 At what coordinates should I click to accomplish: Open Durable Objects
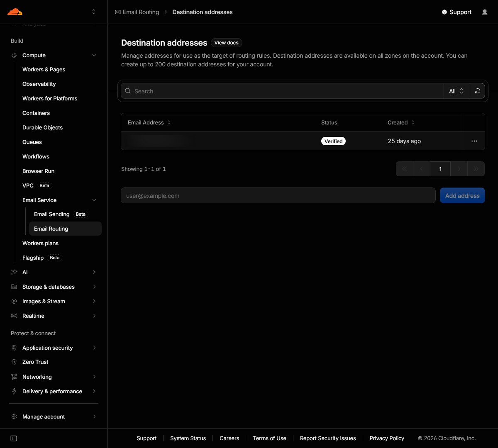pos(43,127)
